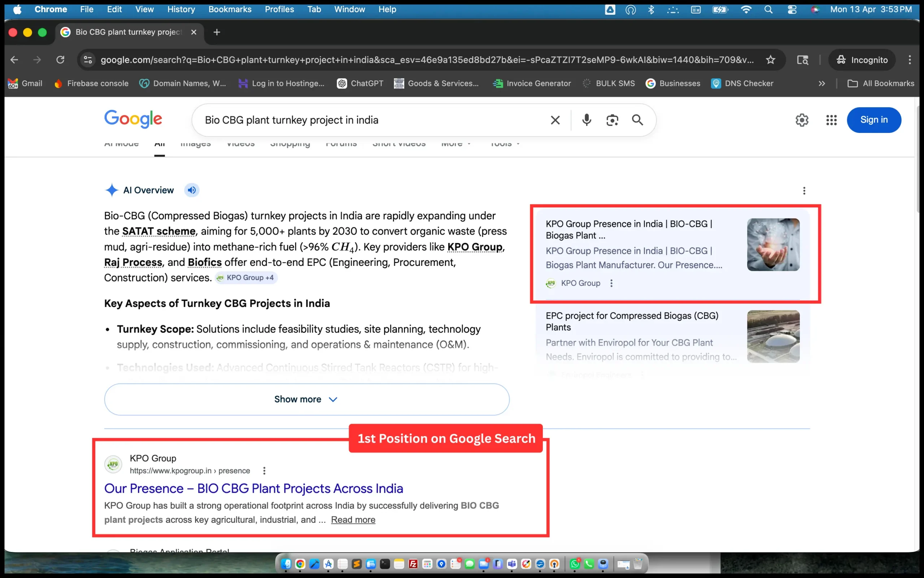Reload the current Google search page
This screenshot has height=578, width=924.
60,60
